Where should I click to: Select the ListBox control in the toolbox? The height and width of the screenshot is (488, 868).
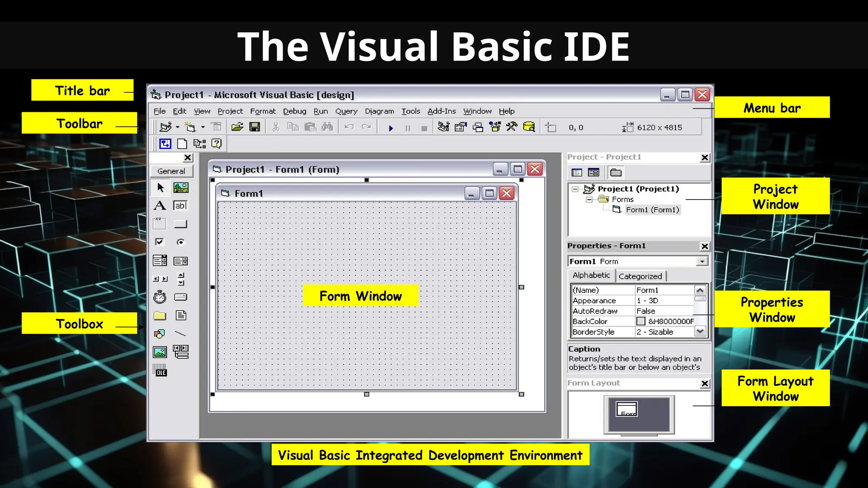click(x=181, y=261)
